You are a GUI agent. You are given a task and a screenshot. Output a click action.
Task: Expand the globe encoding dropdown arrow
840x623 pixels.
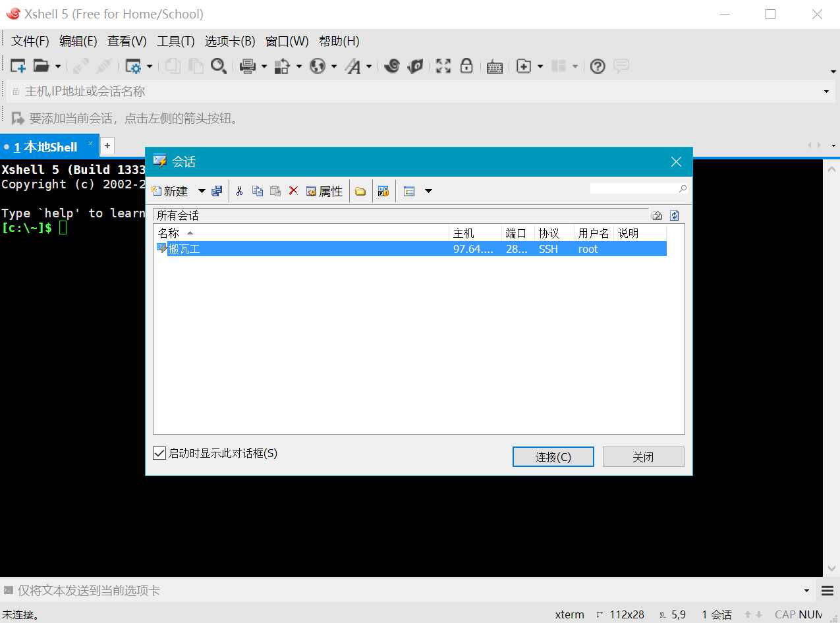334,66
